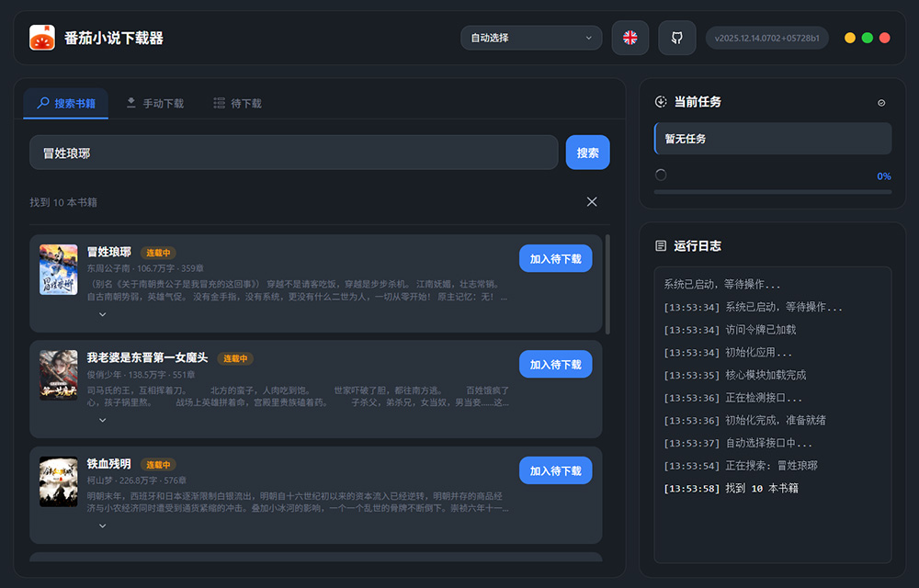Click the results list scrollbar

tap(607, 285)
